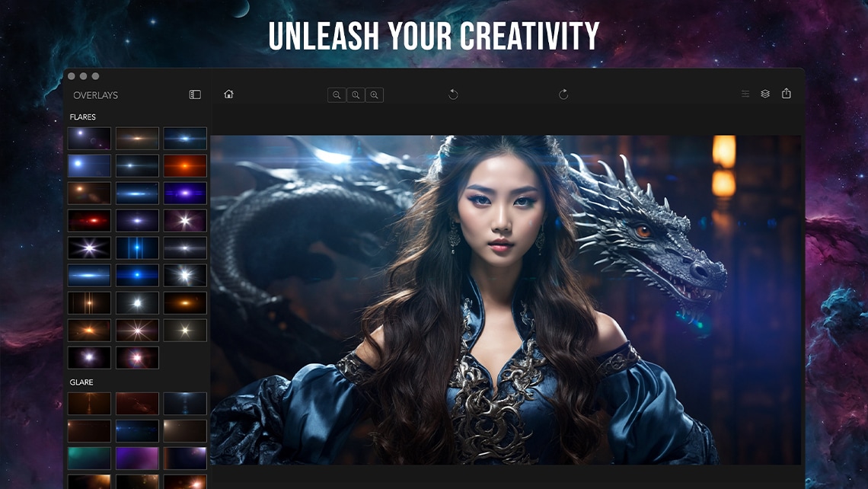Reset zoom with the middle magnifier button
The image size is (868, 489).
(356, 95)
